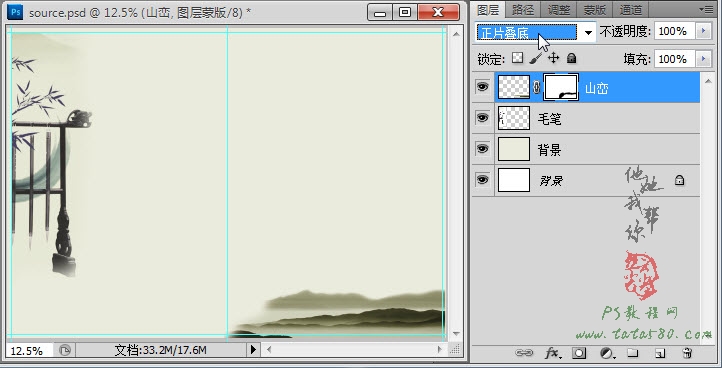Toggle visibility of the unlocked 背景 layer
Viewport: 722px width, 368px height.
click(482, 149)
